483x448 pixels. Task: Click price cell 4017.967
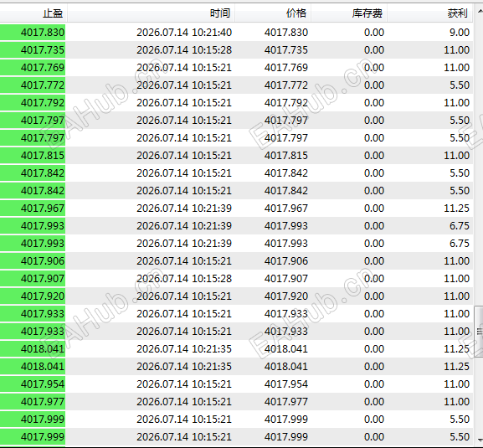coord(285,209)
